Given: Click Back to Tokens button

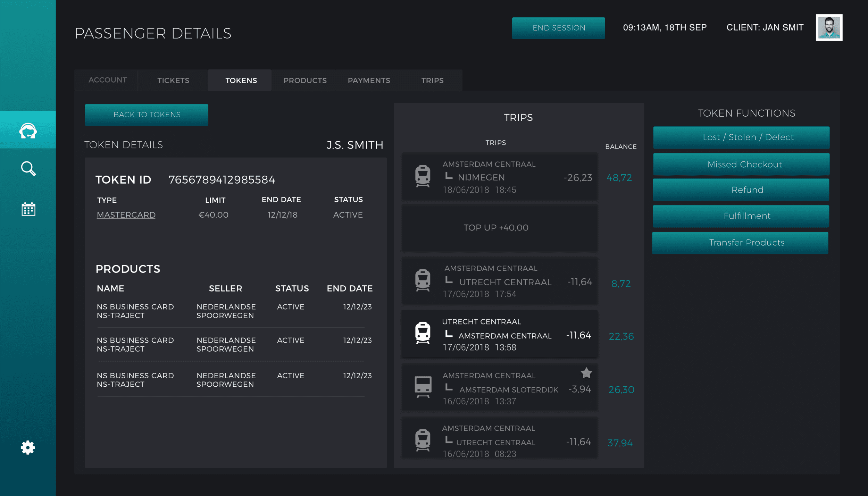Looking at the screenshot, I should pos(147,115).
